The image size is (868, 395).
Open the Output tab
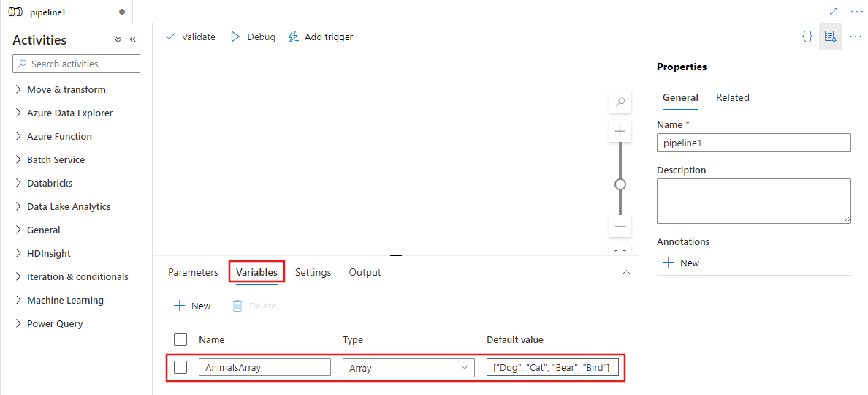(365, 272)
